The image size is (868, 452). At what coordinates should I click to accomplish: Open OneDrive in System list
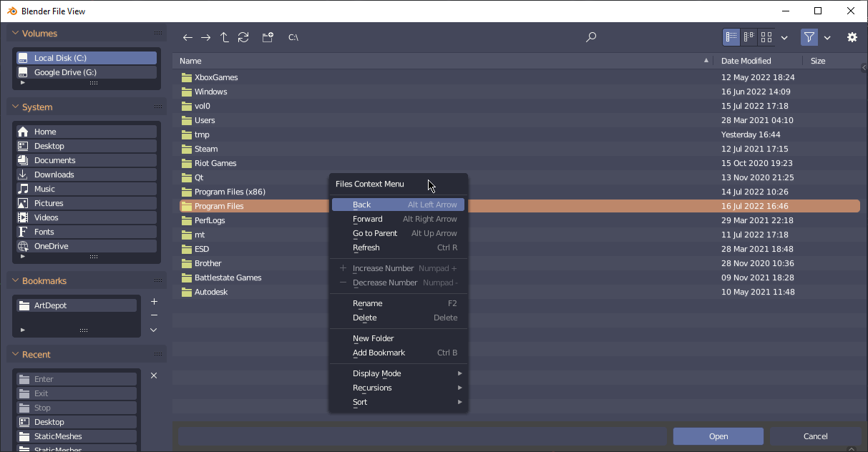pyautogui.click(x=86, y=246)
